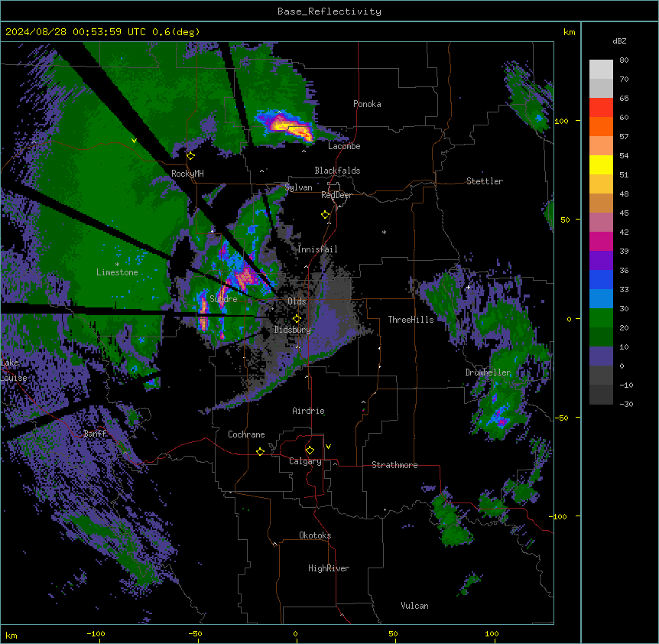Click the purple 36–39 dBZ legend swatch
659x644 pixels.
click(x=601, y=260)
